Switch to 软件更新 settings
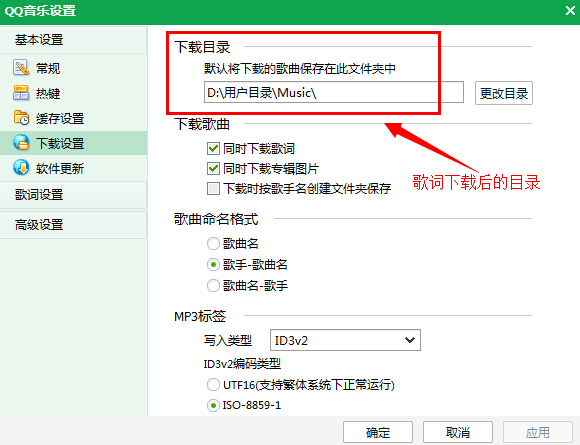 pos(74,168)
